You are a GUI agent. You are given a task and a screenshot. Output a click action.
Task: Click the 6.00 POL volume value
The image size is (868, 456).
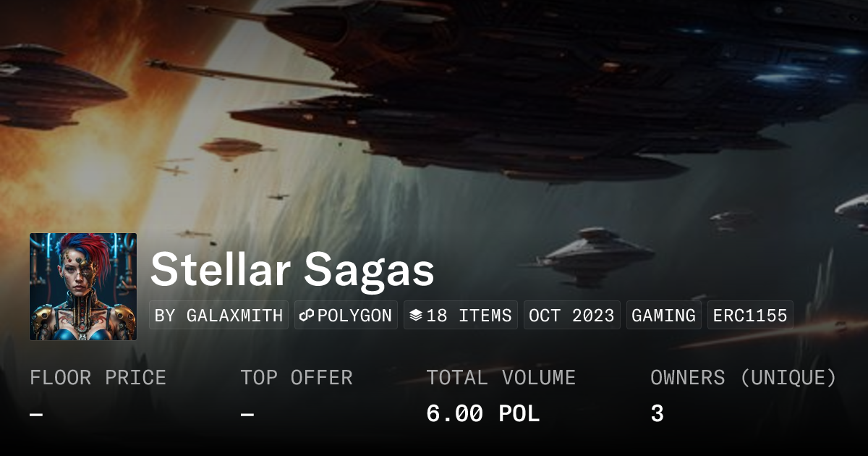click(x=482, y=414)
